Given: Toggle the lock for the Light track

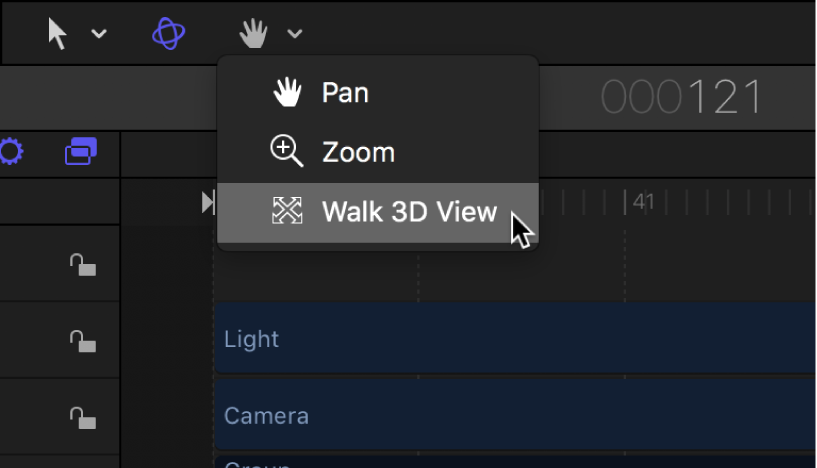Looking at the screenshot, I should tap(83, 341).
